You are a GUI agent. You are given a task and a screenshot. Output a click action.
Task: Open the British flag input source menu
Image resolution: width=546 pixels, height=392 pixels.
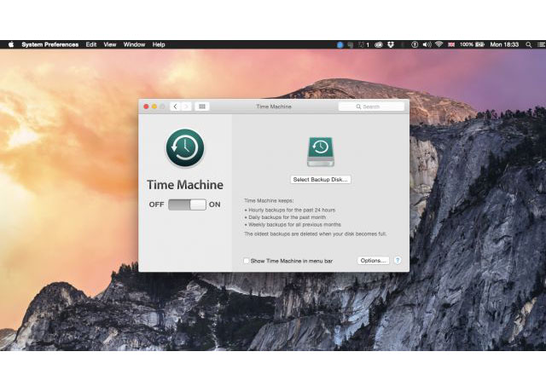click(x=451, y=44)
